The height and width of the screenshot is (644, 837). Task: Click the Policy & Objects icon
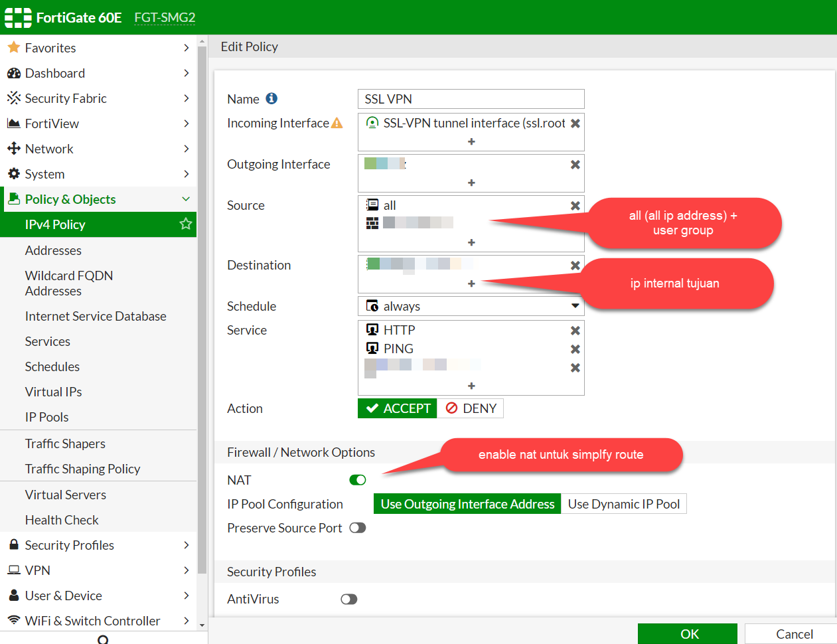tap(13, 199)
